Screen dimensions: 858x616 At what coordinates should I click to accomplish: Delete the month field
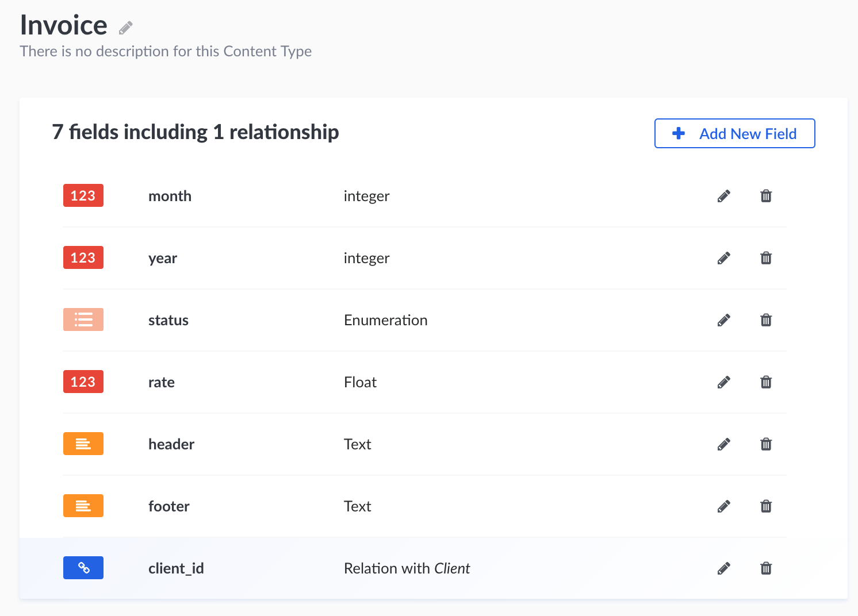point(766,196)
